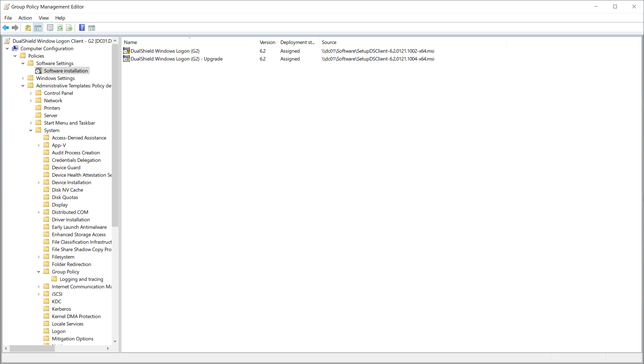Click the Export List toolbar icon
The width and height of the screenshot is (644, 364).
(69, 28)
